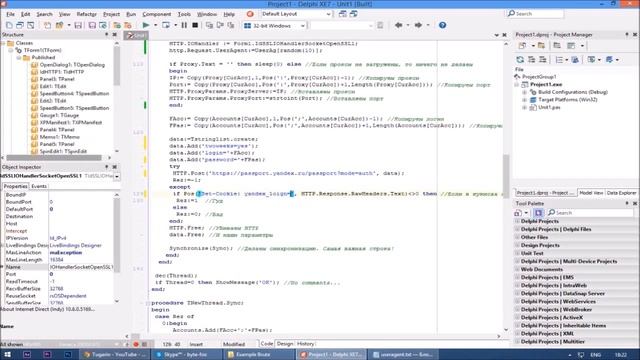
Task: Open the Object Inspector component selector dropdown
Action: [x=117, y=176]
